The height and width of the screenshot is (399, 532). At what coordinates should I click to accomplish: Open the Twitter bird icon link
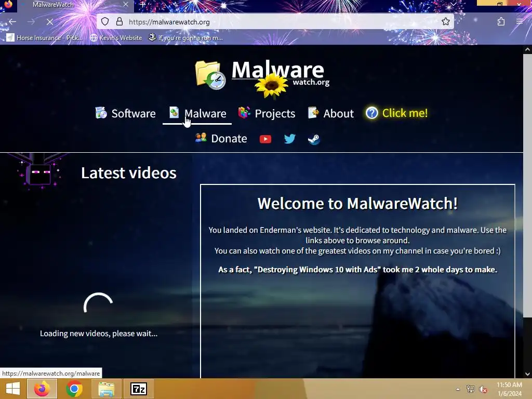click(x=290, y=139)
